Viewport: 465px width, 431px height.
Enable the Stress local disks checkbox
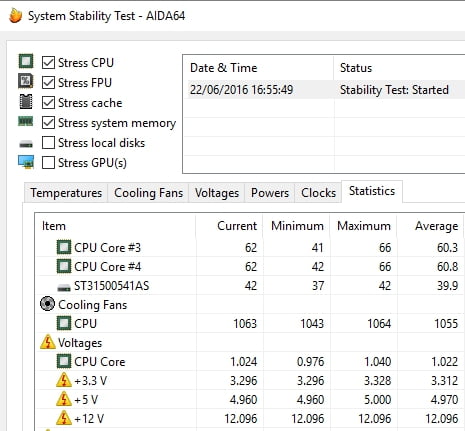pyautogui.click(x=49, y=143)
